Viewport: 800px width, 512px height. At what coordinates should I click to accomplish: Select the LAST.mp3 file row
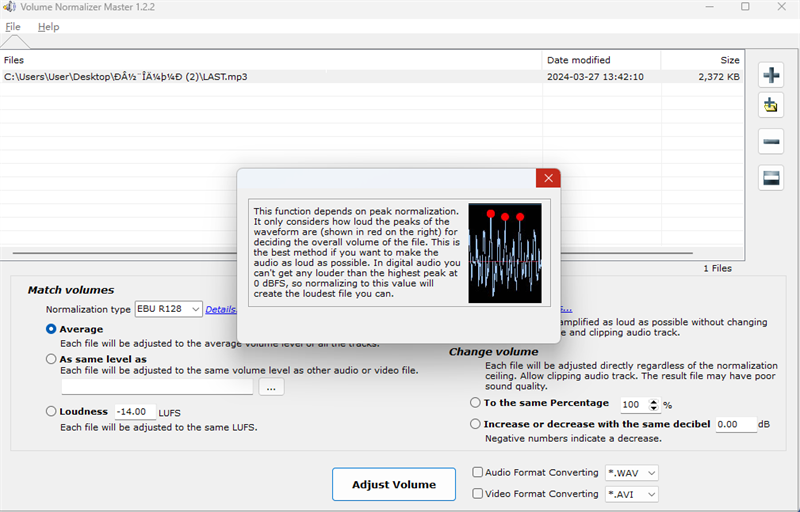click(x=372, y=76)
